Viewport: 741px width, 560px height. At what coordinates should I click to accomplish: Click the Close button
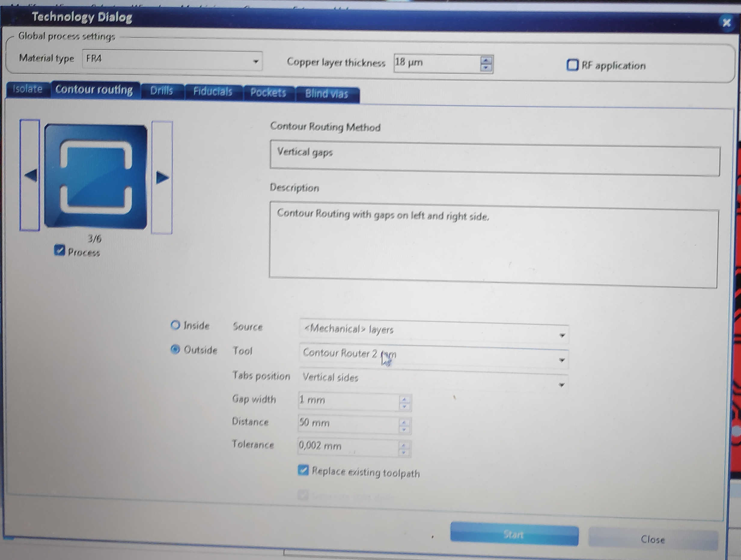[652, 539]
